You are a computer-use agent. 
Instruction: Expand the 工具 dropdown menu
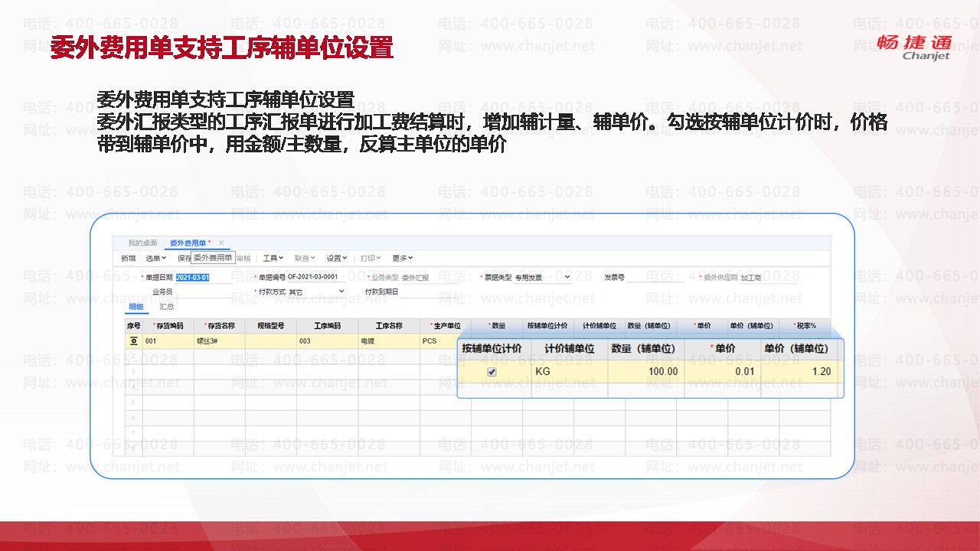click(273, 259)
